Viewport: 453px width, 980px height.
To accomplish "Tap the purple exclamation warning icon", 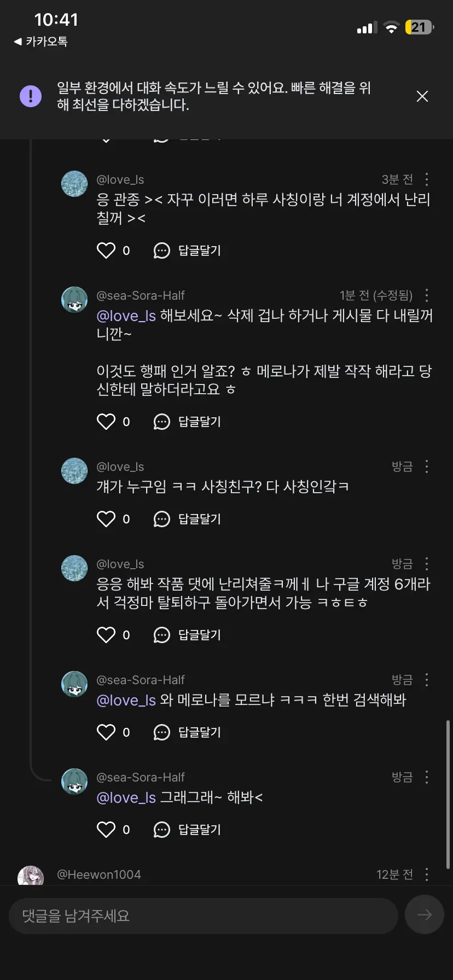I will point(31,96).
